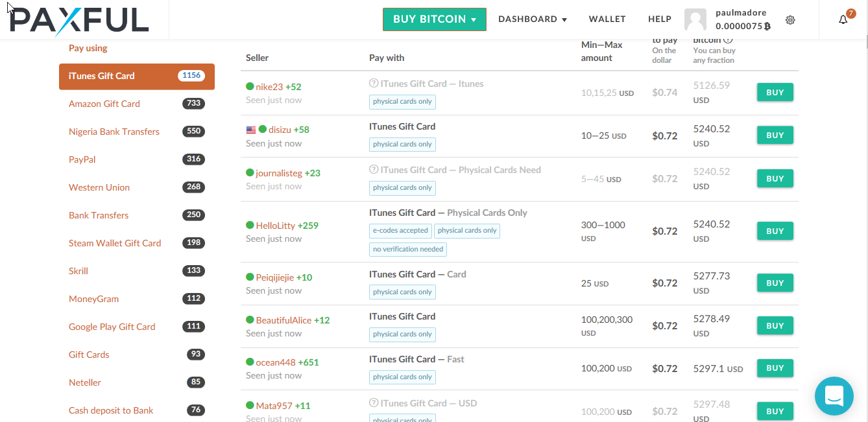Click the US flag next to disizu
Image resolution: width=868 pixels, height=422 pixels.
tap(251, 130)
